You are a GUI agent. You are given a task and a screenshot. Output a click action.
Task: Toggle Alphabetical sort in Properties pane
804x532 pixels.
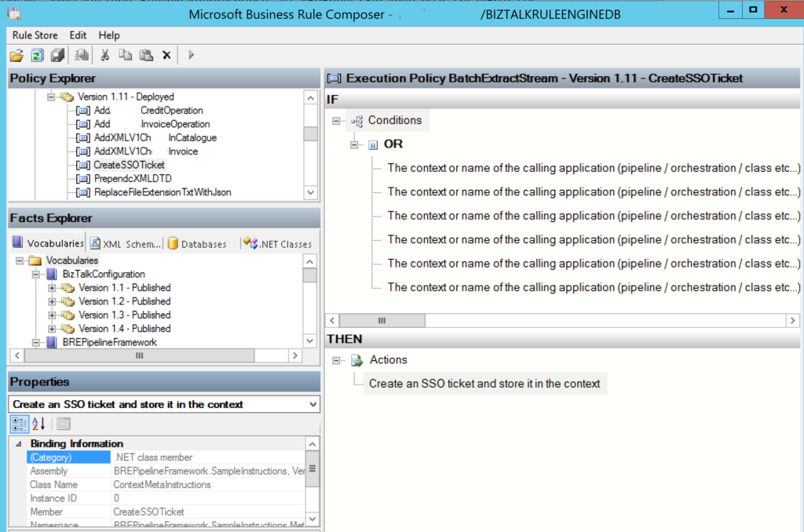click(x=39, y=424)
